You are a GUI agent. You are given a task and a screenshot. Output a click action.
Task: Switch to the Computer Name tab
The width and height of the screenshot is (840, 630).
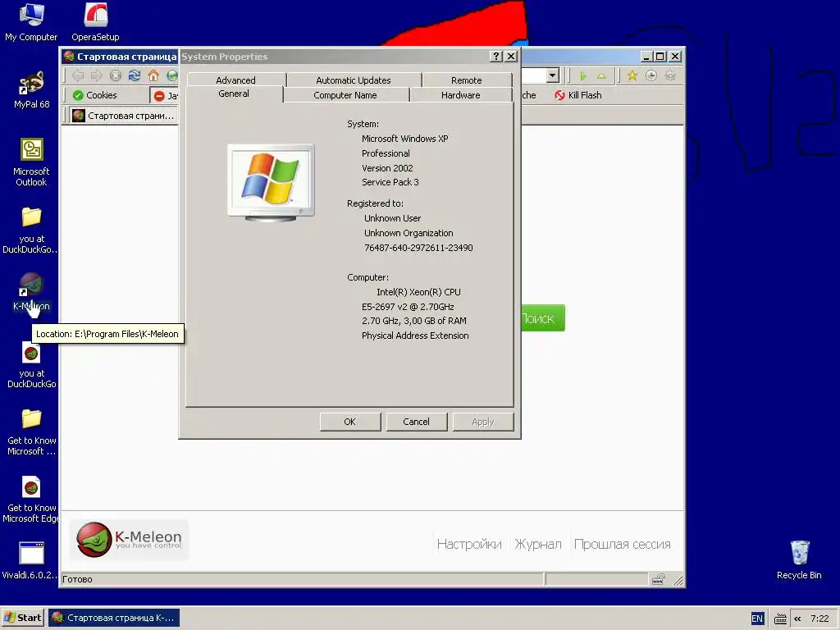[x=345, y=95]
